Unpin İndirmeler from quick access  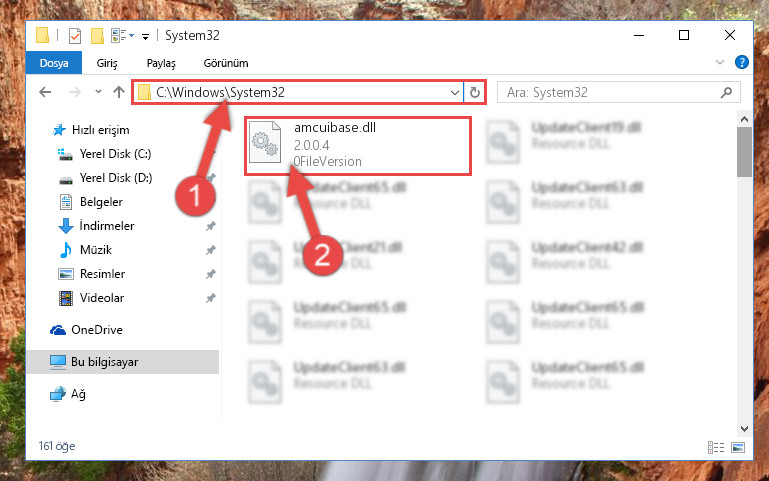click(211, 226)
